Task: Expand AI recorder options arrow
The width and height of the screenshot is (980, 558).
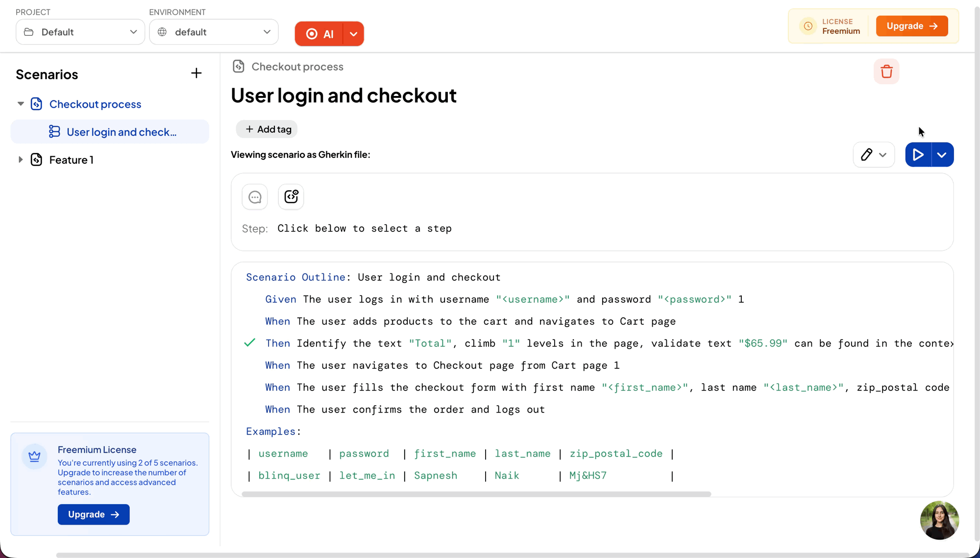Action: tap(353, 34)
